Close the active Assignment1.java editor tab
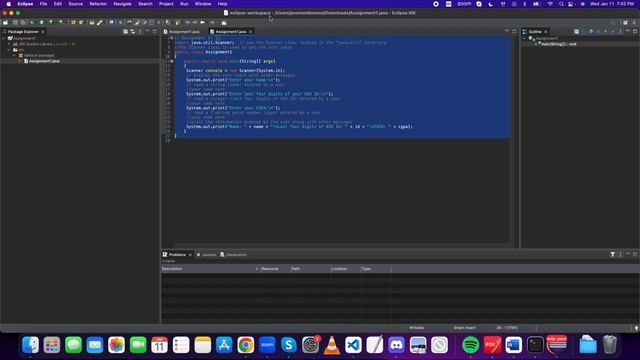Viewport: 640px width, 360px height. click(251, 32)
